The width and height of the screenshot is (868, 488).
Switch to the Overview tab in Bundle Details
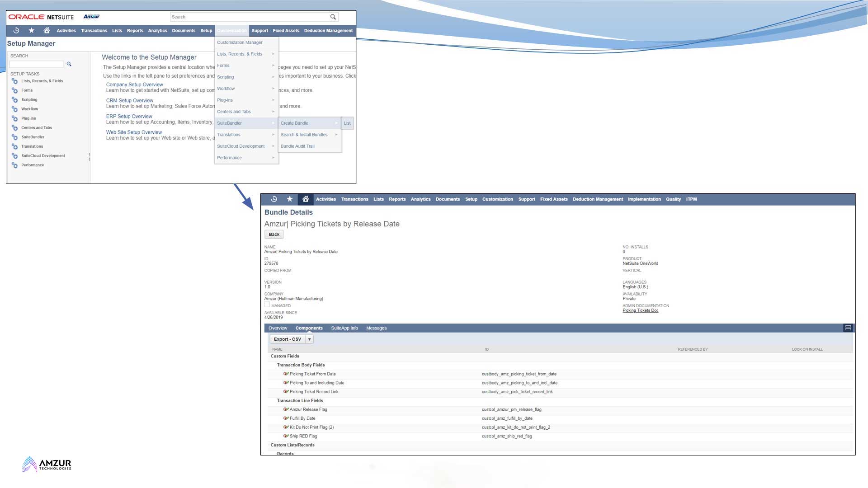[278, 328]
